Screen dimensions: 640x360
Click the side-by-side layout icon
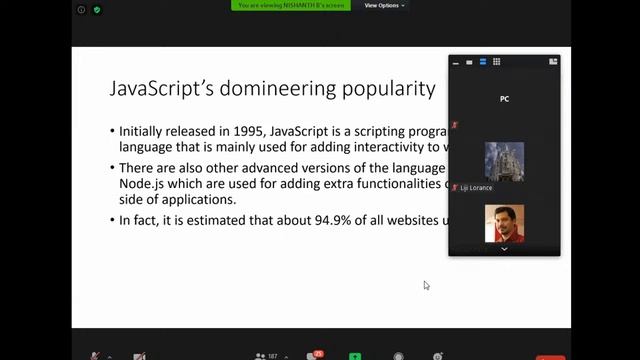(x=553, y=62)
